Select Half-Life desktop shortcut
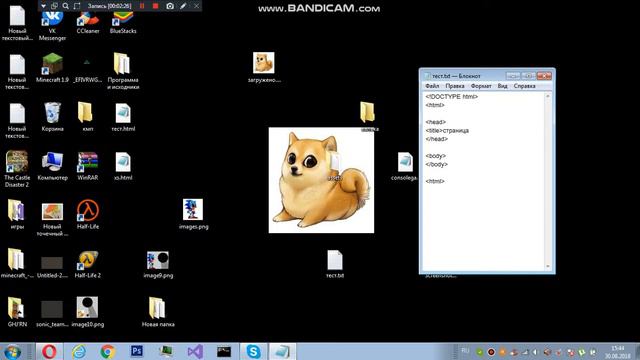 click(x=87, y=214)
